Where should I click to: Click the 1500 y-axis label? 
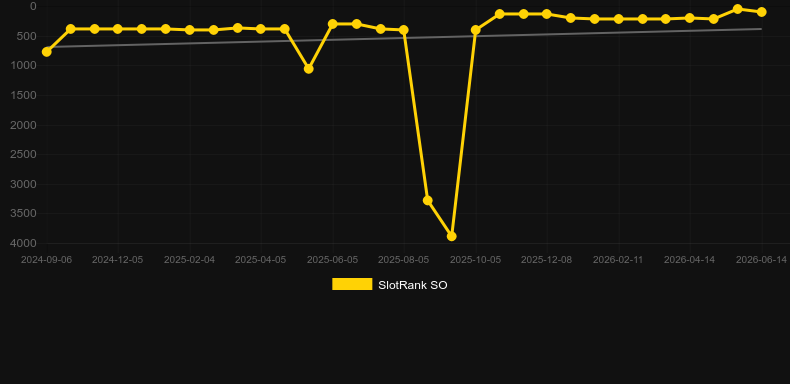coord(25,95)
